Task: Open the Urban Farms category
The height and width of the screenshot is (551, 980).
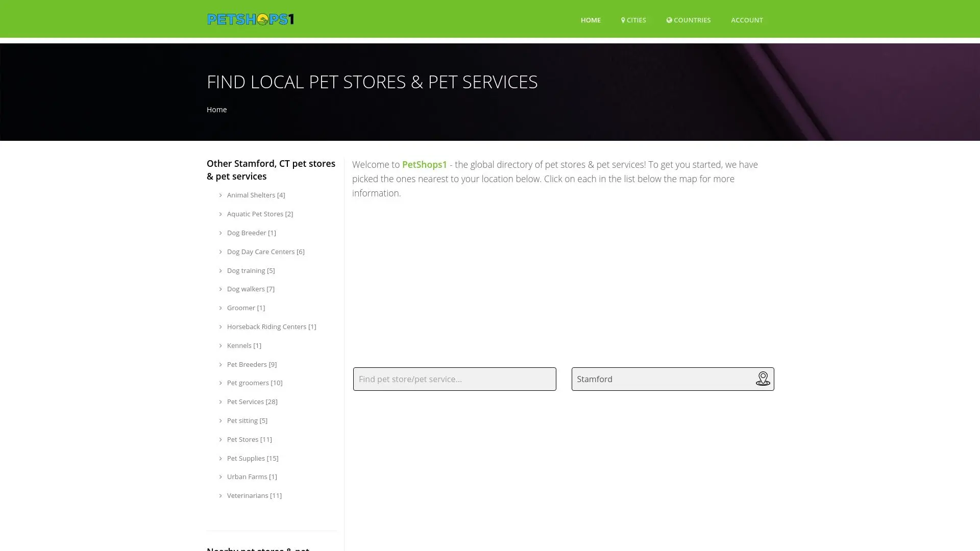Action: (252, 477)
